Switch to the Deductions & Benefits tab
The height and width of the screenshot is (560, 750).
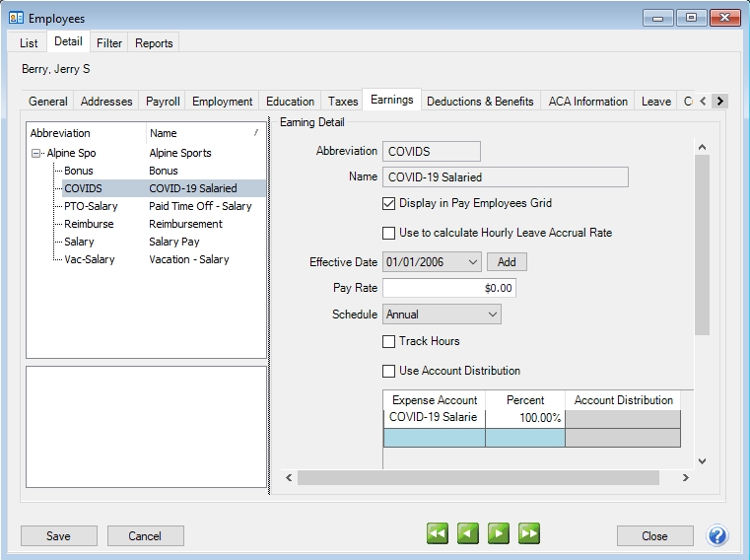480,101
